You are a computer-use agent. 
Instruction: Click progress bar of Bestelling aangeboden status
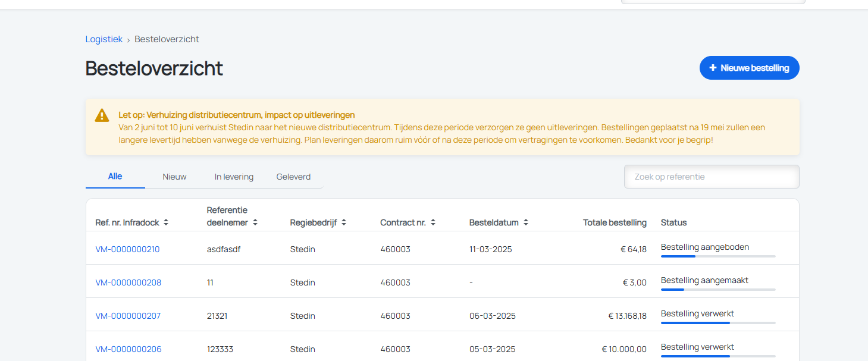(x=718, y=256)
